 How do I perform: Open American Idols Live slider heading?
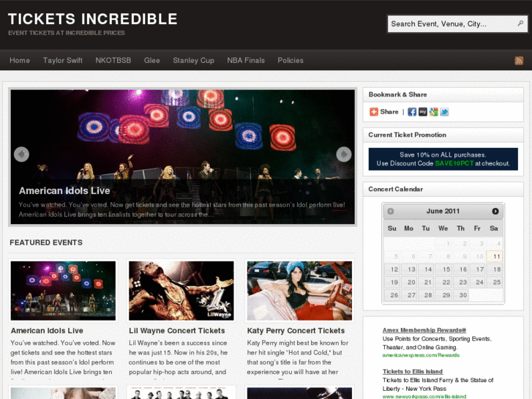tap(64, 191)
